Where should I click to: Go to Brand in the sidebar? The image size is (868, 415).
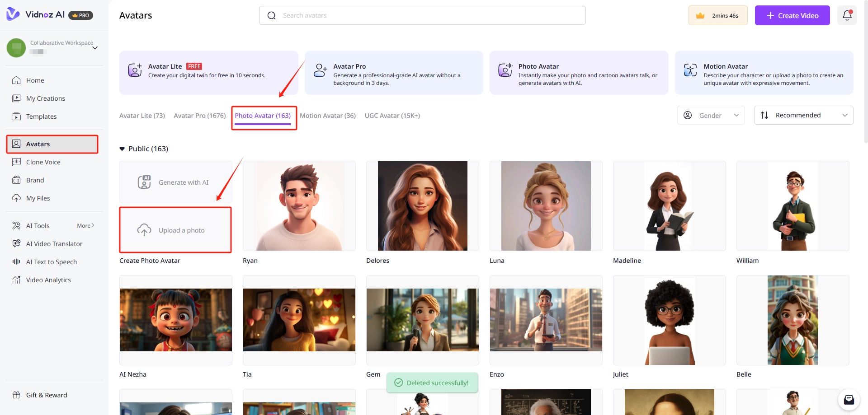tap(35, 180)
